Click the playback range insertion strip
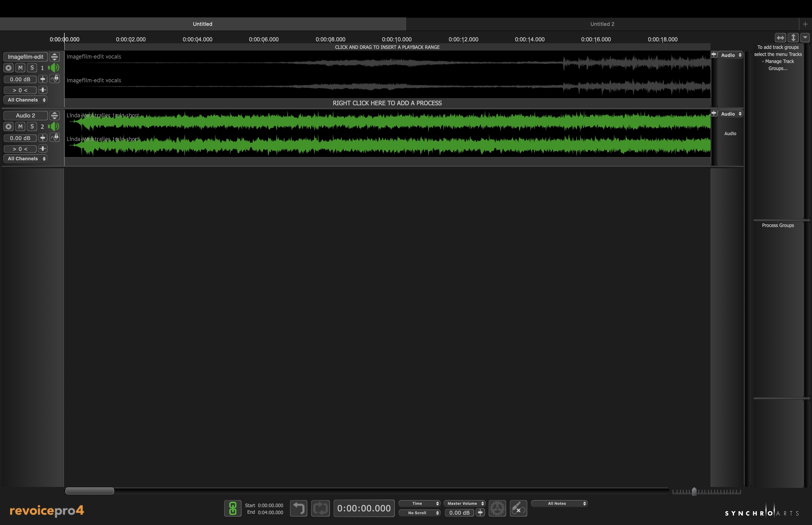Image resolution: width=812 pixels, height=525 pixels. 387,47
